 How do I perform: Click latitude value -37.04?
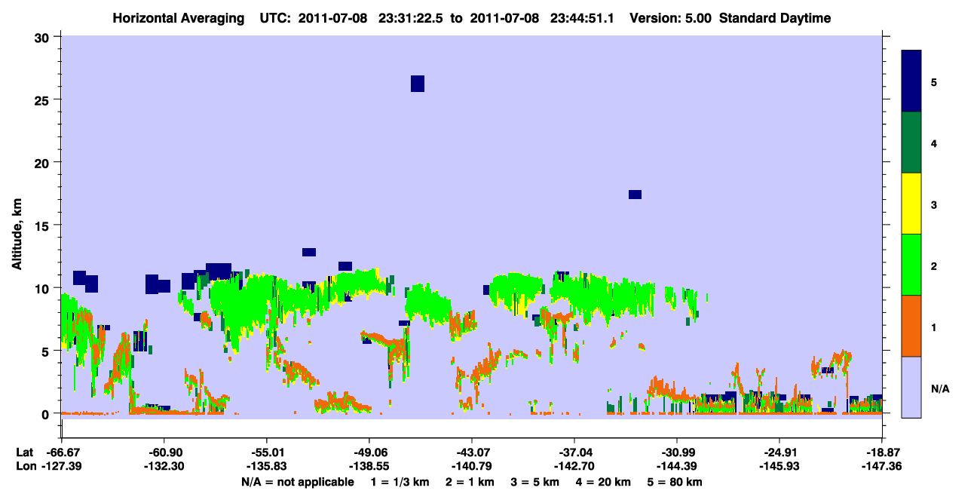click(x=574, y=452)
